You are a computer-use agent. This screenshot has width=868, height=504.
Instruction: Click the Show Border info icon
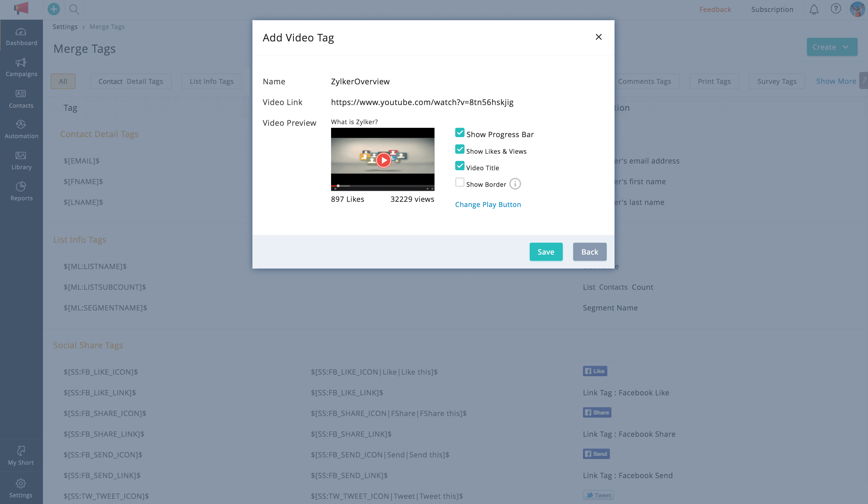point(515,184)
